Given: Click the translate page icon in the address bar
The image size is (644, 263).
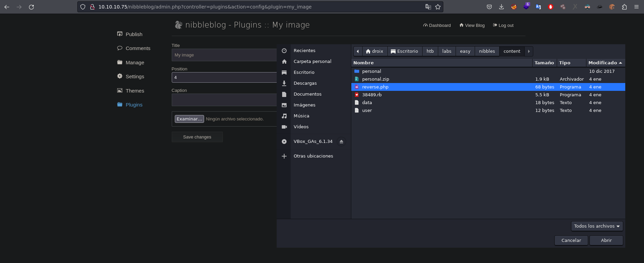Looking at the screenshot, I should tap(428, 7).
